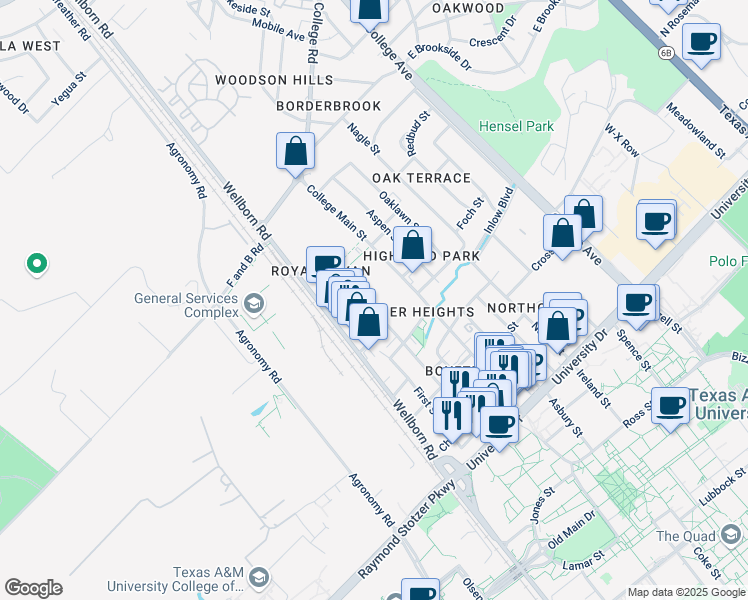Click the Lamar St street label
Screen dimensions: 748x600
click(x=583, y=560)
